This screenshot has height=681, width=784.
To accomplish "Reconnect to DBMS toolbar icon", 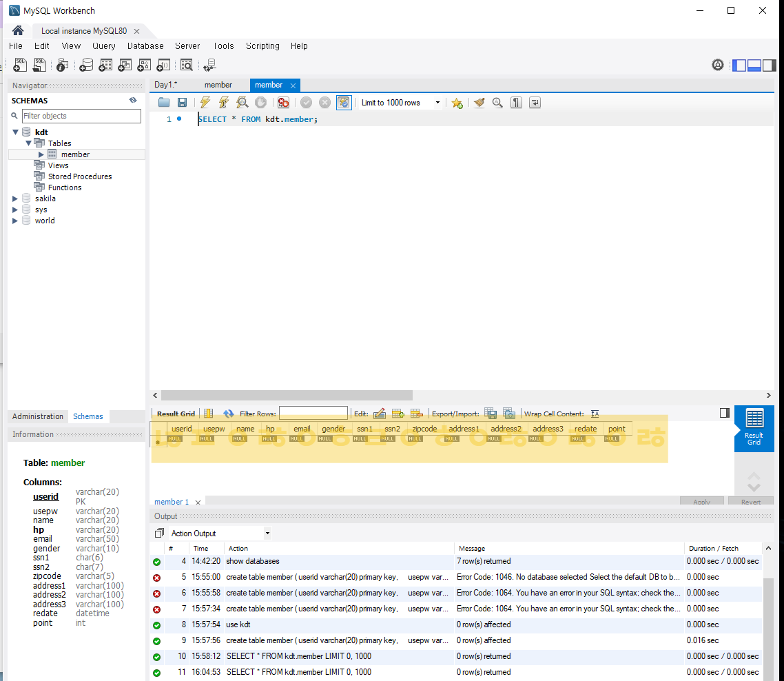I will (x=210, y=65).
